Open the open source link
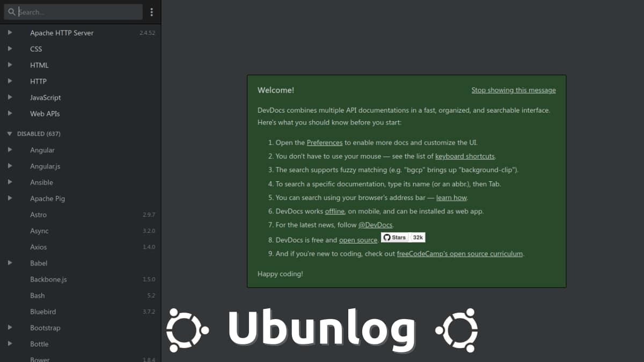This screenshot has height=362, width=644. (358, 240)
